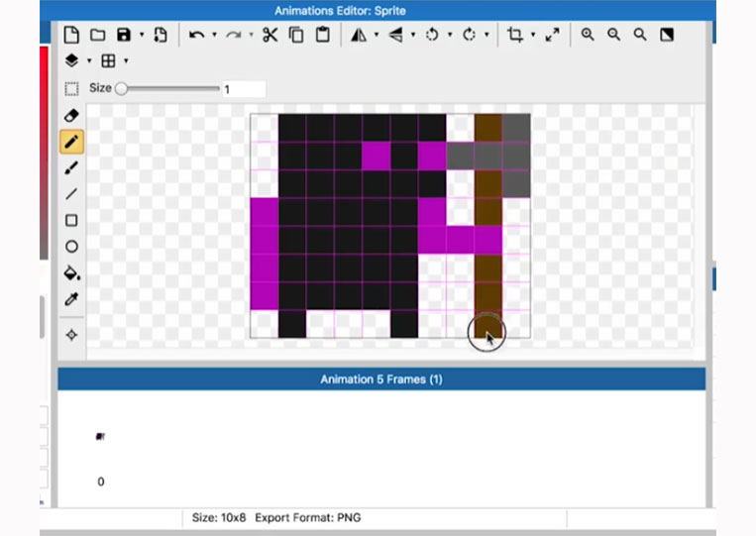
Task: Redo the last action
Action: 234,35
